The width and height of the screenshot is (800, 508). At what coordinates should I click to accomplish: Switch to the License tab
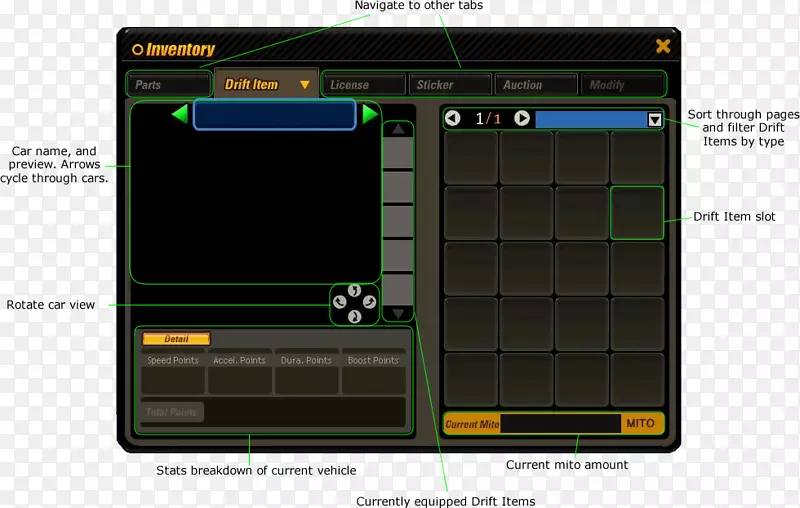[x=364, y=85]
